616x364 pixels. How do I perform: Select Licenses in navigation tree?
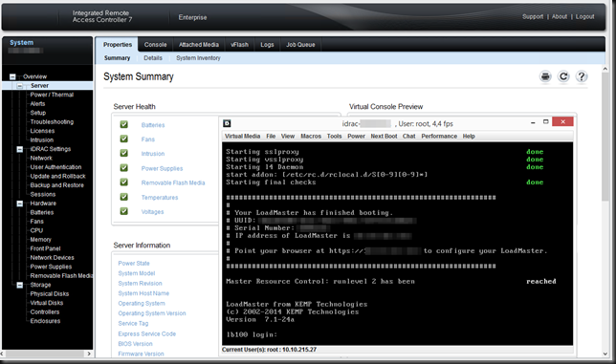click(x=42, y=131)
